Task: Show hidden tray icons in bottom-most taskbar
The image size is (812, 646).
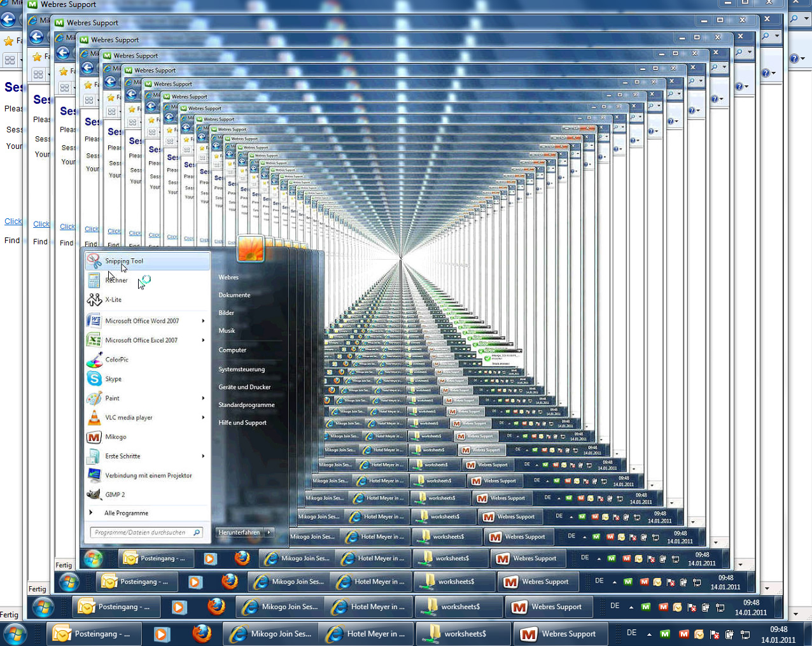Action: [x=649, y=635]
